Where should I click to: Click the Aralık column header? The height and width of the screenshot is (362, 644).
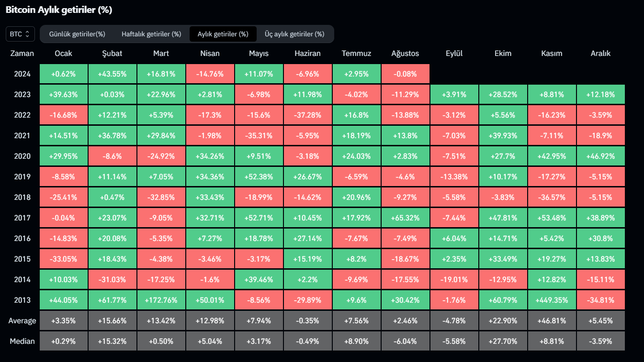pos(600,54)
